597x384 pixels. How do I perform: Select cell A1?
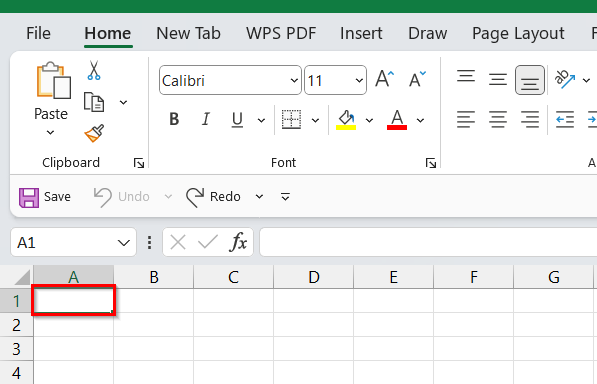click(73, 300)
